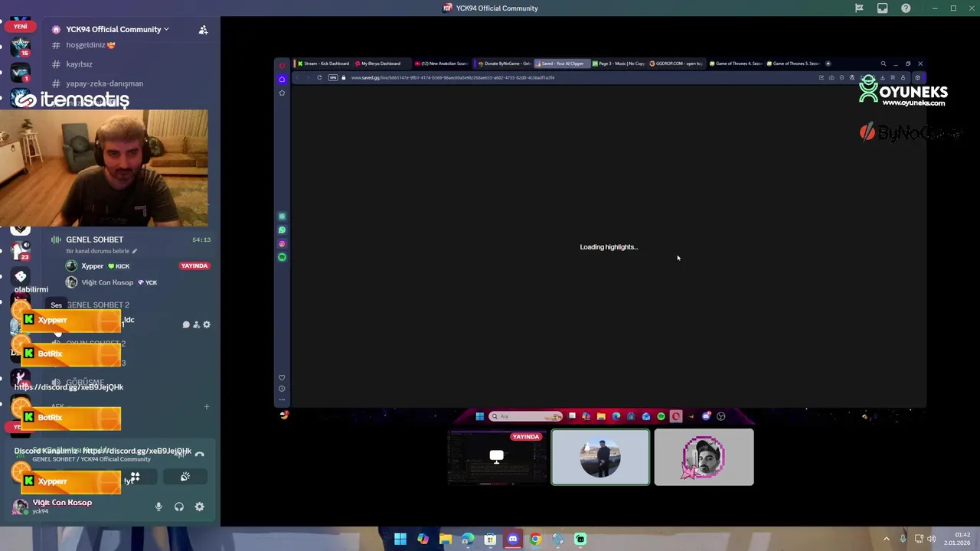Click the browser tab search magnifier icon
980x551 pixels.
[883, 64]
